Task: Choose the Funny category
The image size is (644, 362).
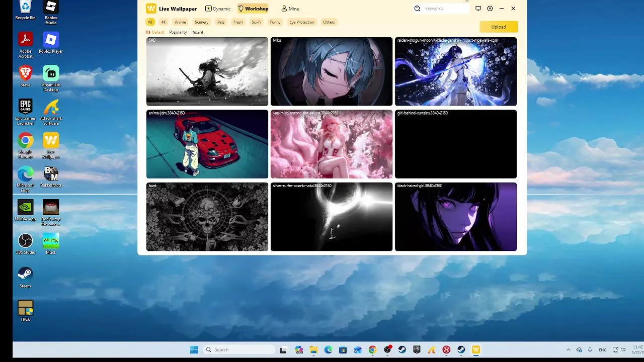Action: click(275, 22)
